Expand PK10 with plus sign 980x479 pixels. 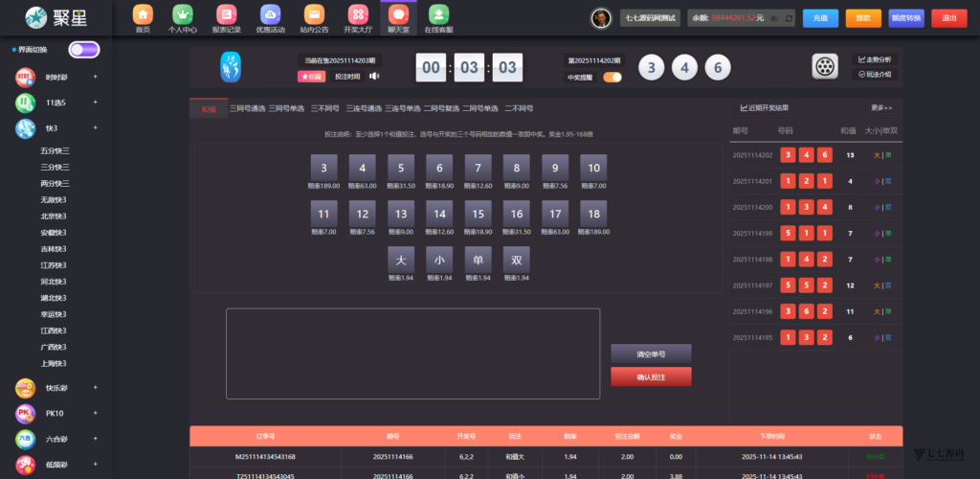[x=96, y=413]
